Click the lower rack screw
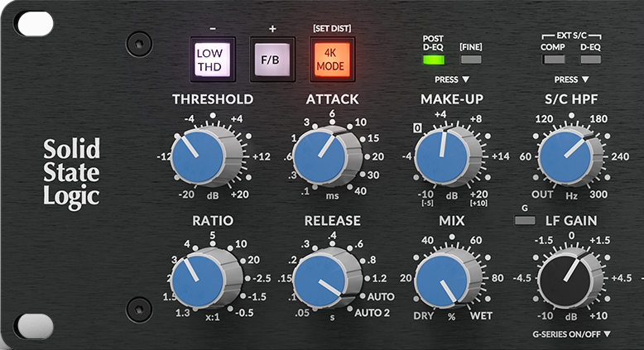Viewport: 644px width, 350px height. [139, 309]
